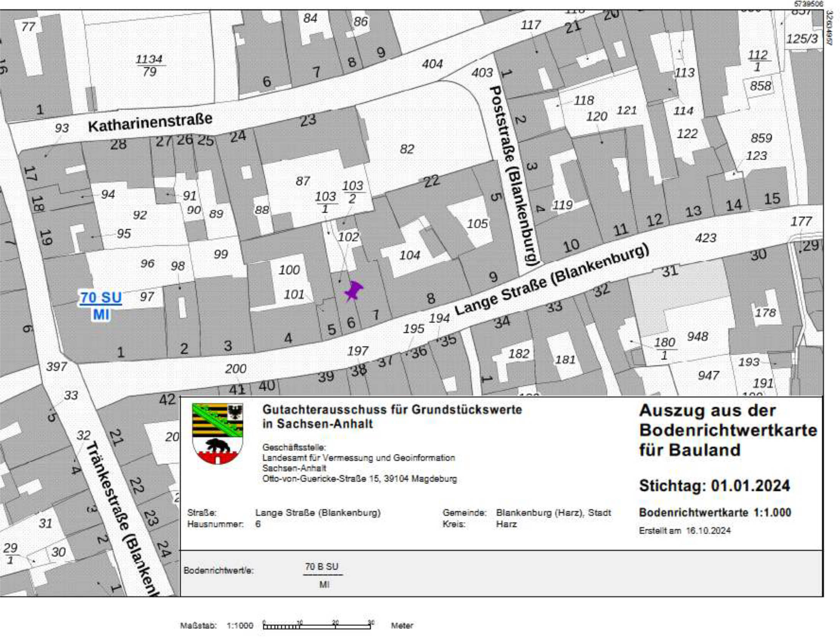
Task: Click the Bodenrichtwertkarte 1:1.000 text
Action: [x=714, y=513]
